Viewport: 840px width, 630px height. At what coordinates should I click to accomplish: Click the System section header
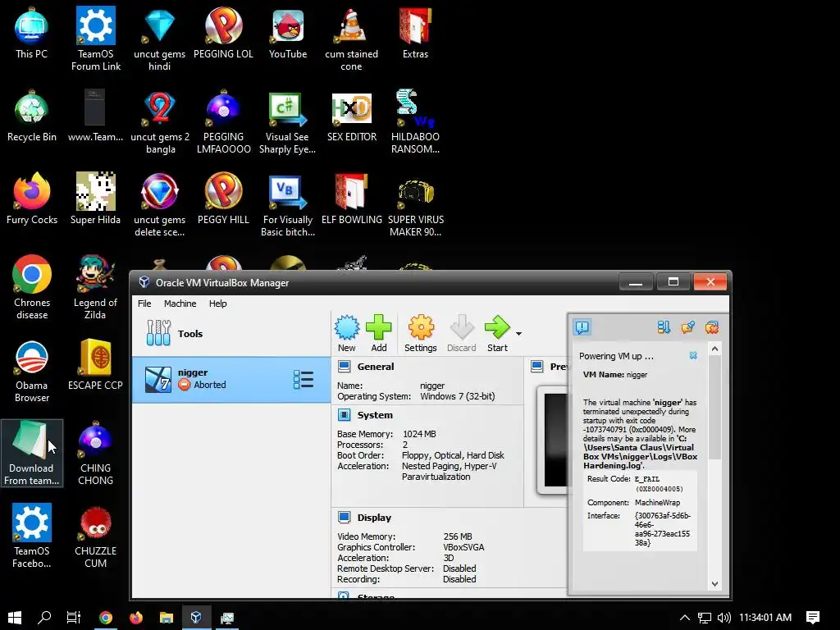(374, 415)
